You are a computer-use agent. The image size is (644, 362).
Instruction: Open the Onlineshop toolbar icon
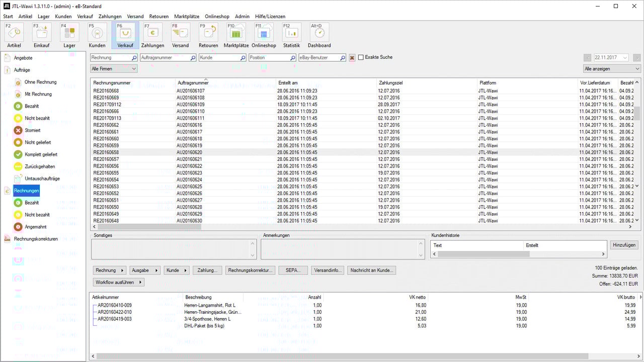click(x=264, y=35)
